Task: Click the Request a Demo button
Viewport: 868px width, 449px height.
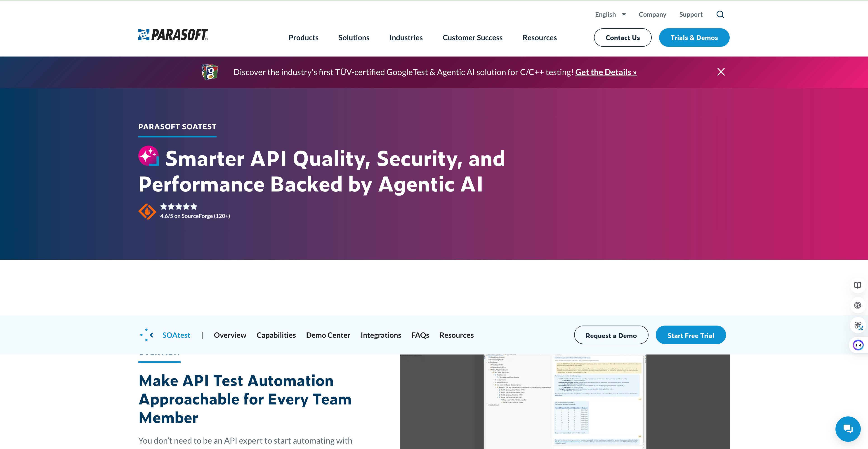Action: [611, 335]
